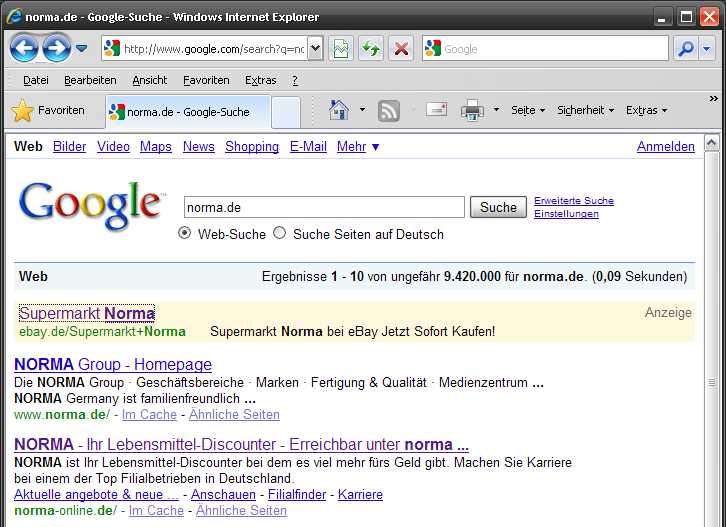Open the Ansicht menu
The image size is (726, 527).
[x=150, y=80]
